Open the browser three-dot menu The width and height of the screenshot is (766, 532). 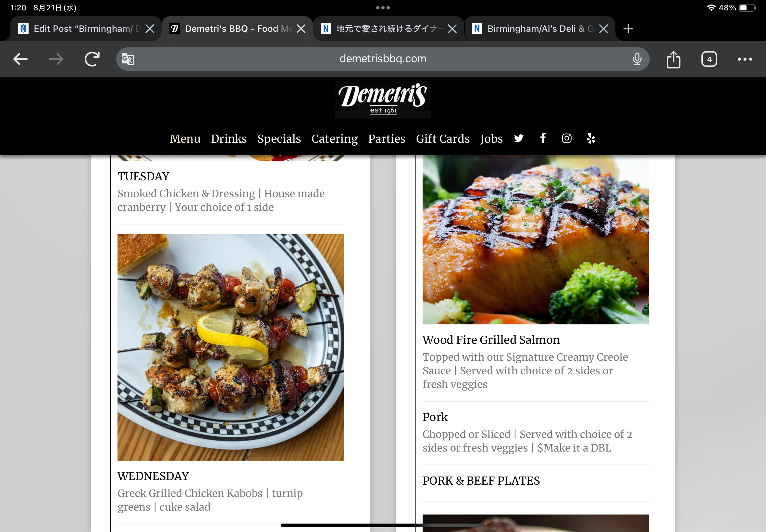(x=745, y=59)
